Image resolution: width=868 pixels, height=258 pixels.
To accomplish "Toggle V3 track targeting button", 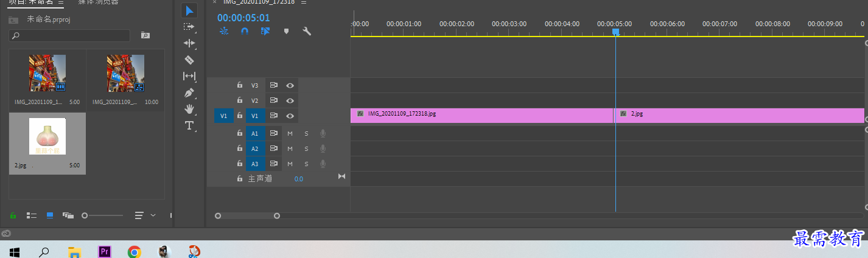I will point(255,85).
